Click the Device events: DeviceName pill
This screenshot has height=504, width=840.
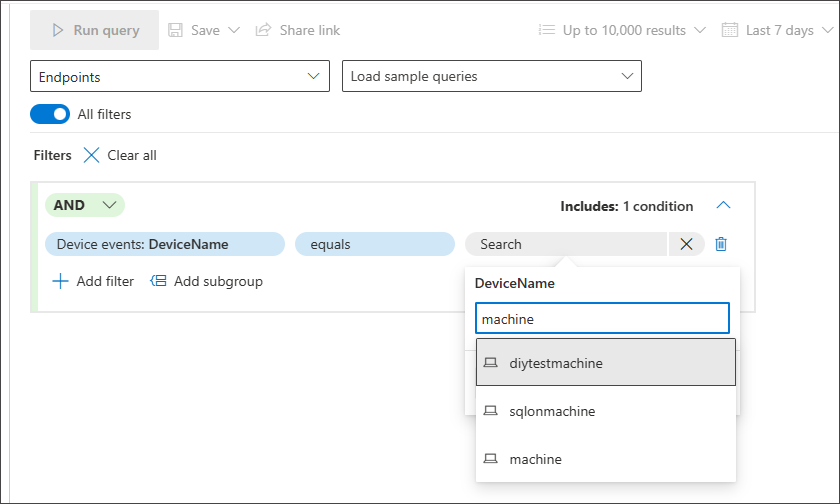click(x=164, y=244)
